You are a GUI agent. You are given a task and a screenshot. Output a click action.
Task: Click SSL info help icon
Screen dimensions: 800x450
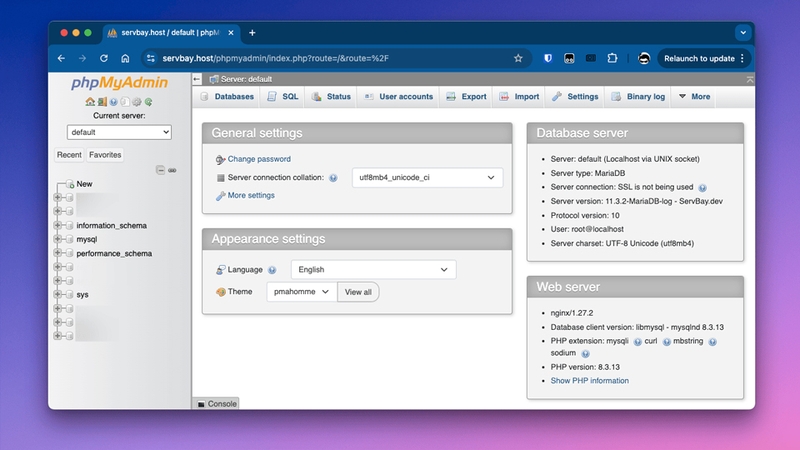tap(703, 188)
